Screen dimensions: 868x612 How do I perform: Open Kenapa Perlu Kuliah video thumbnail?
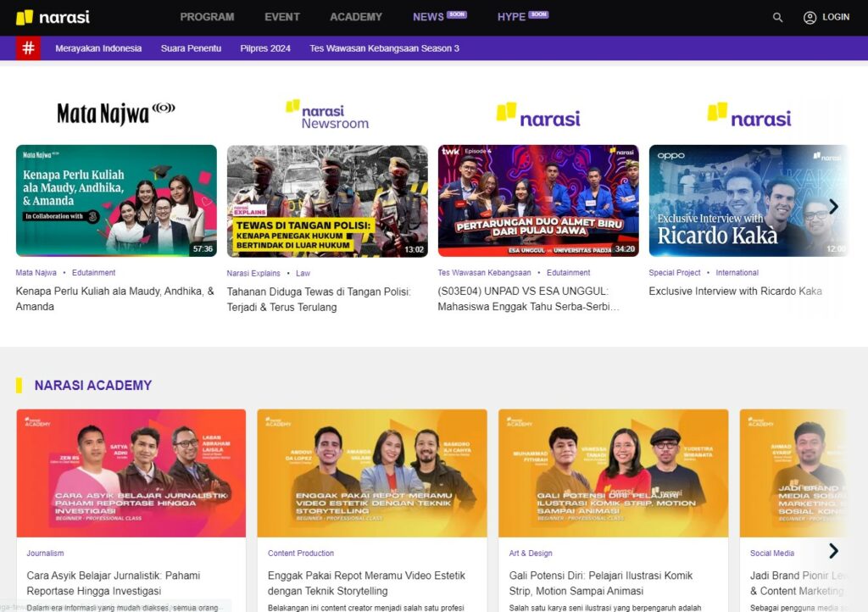(116, 201)
